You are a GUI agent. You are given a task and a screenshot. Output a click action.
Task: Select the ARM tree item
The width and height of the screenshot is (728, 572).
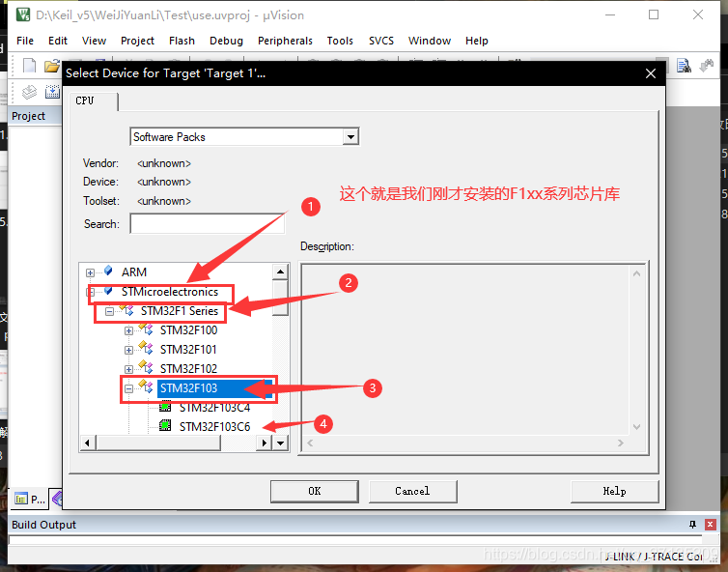133,272
